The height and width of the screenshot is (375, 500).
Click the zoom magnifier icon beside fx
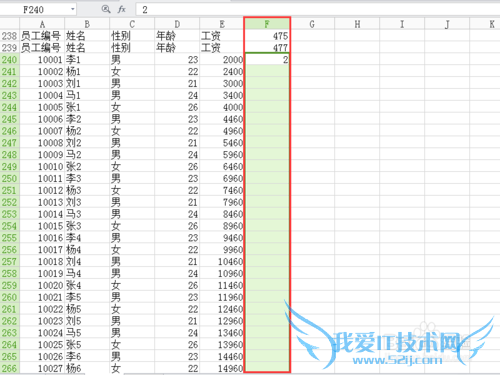(106, 9)
